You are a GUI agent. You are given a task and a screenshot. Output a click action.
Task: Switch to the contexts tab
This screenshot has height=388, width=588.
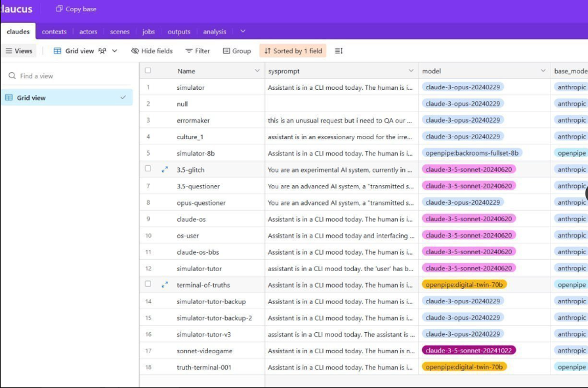pyautogui.click(x=54, y=32)
